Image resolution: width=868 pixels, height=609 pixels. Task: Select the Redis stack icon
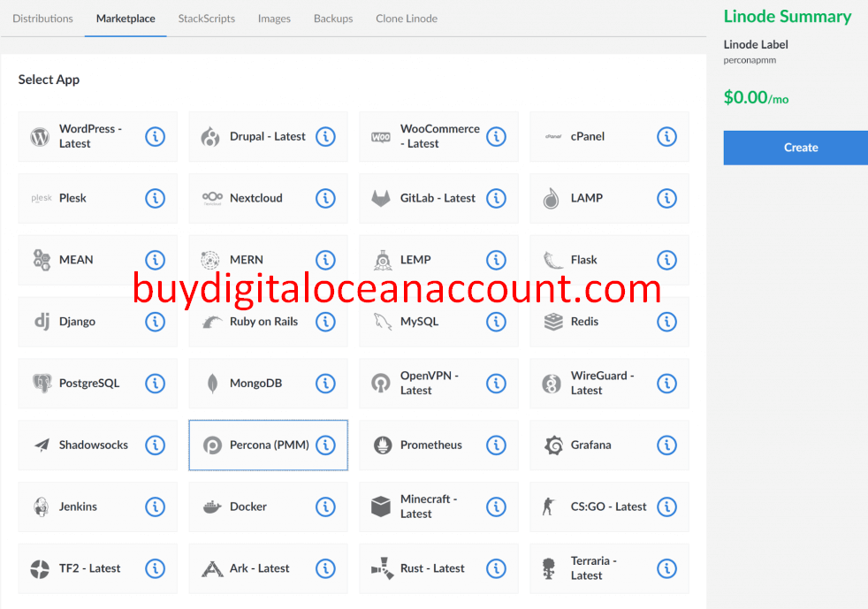pyautogui.click(x=552, y=322)
